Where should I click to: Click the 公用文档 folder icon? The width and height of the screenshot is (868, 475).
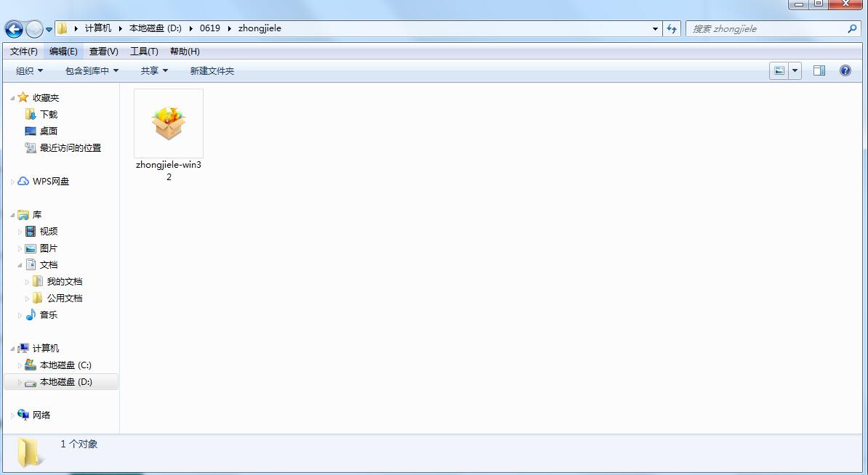tap(38, 298)
